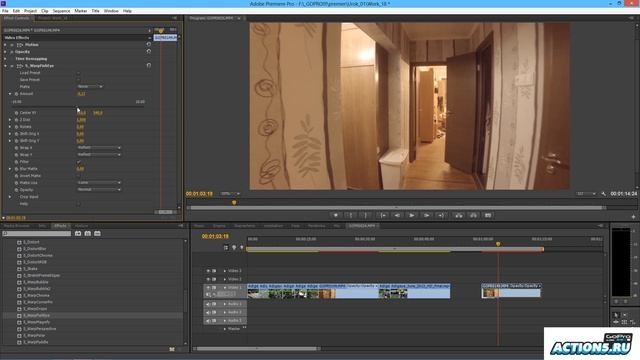Screen dimensions: 640x360
Task: Toggle Z Dist animation stopwatch
Action: (17, 120)
